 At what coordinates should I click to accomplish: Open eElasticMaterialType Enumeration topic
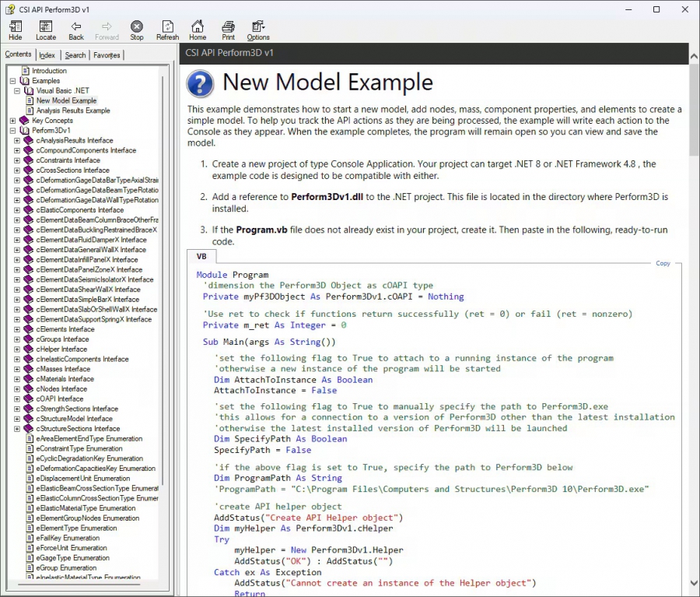86,508
